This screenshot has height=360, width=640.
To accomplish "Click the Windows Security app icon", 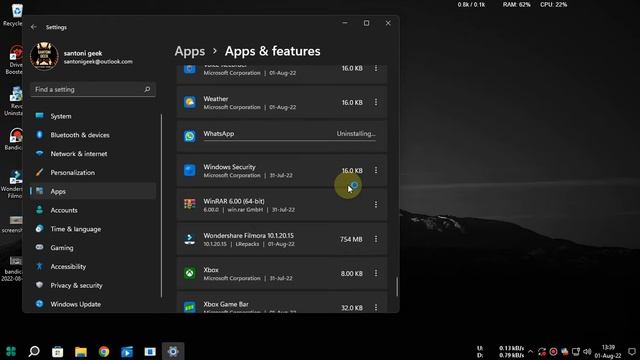I will [190, 170].
